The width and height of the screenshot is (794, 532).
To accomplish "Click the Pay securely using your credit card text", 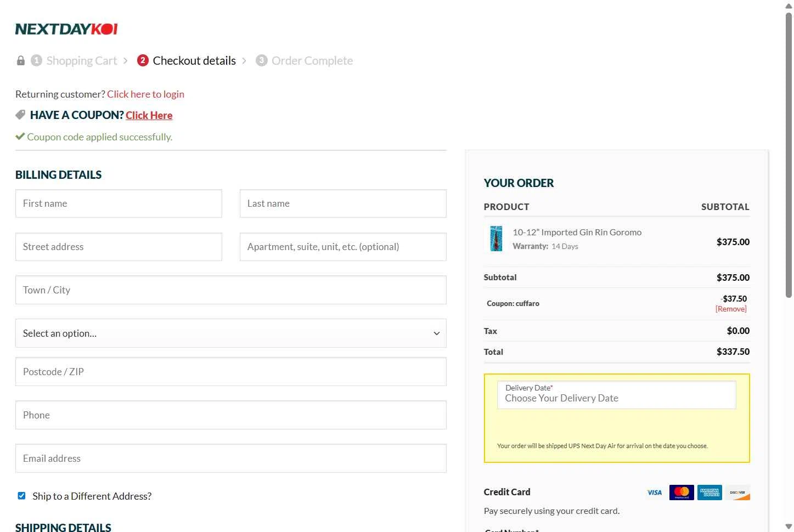I will [x=551, y=511].
